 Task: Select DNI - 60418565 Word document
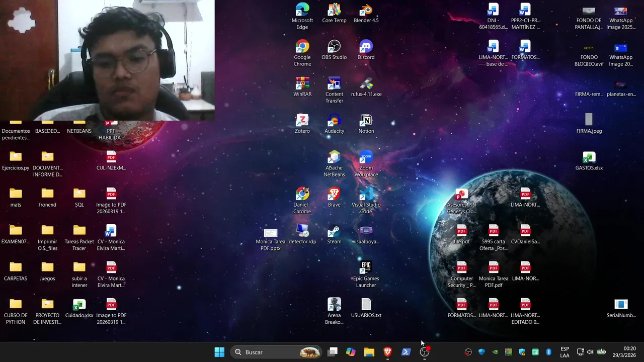(x=493, y=16)
